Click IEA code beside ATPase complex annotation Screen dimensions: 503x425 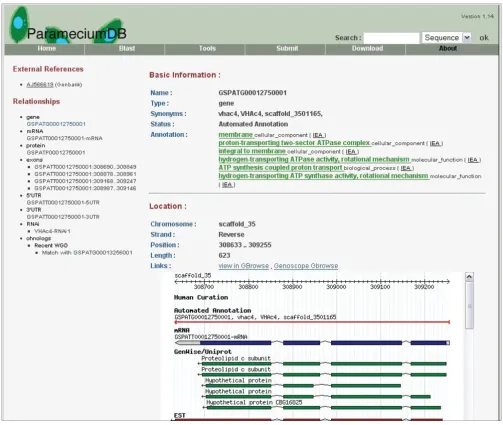tap(435, 143)
